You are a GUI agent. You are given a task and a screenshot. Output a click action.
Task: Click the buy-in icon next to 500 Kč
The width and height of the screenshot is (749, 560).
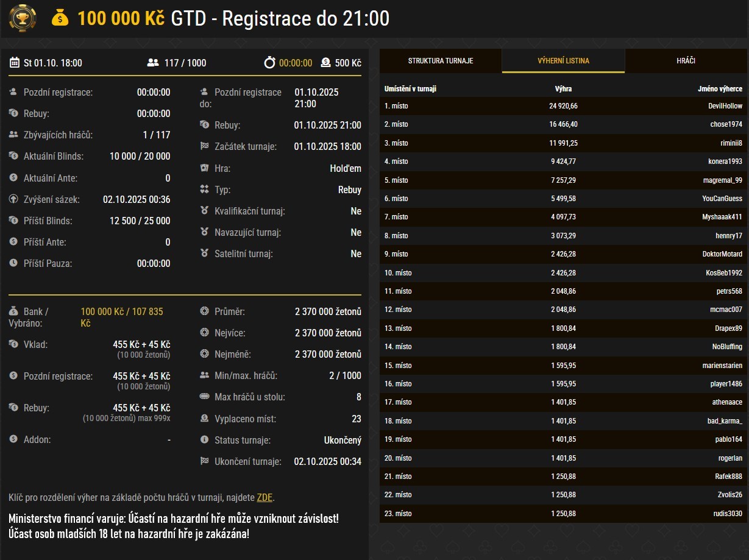325,63
